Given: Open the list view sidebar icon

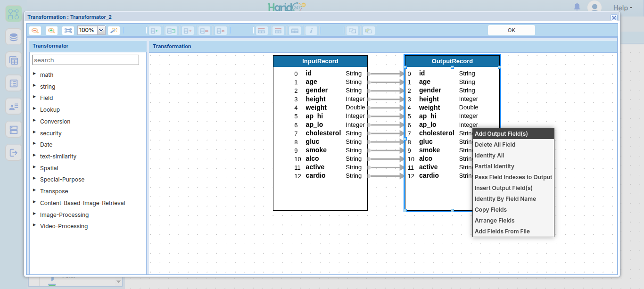Looking at the screenshot, I should 14,83.
